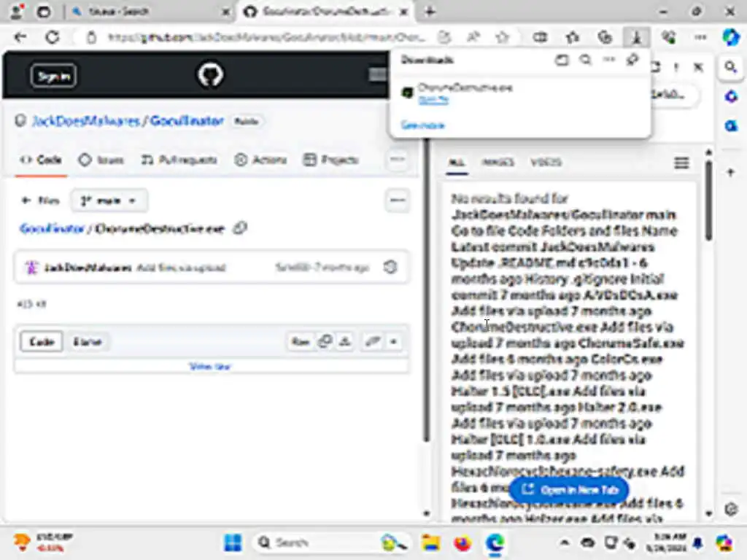The image size is (747, 560).
Task: Open the favorites list icon
Action: coord(573,37)
